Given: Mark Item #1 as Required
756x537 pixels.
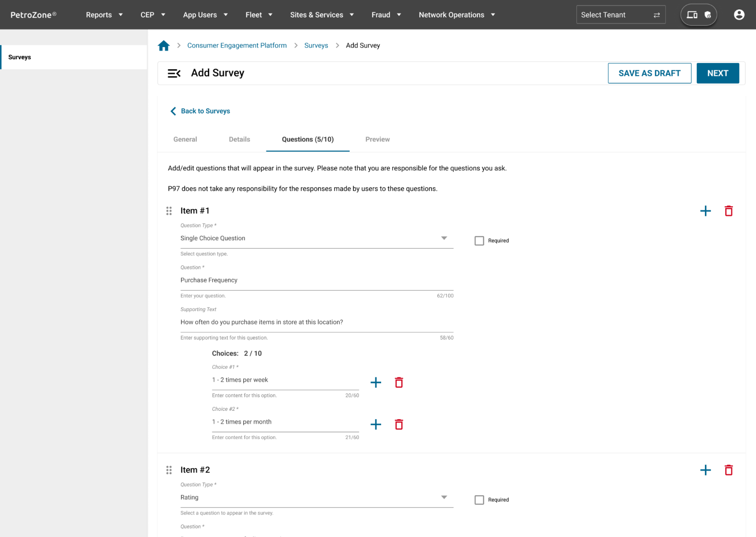Looking at the screenshot, I should (479, 241).
